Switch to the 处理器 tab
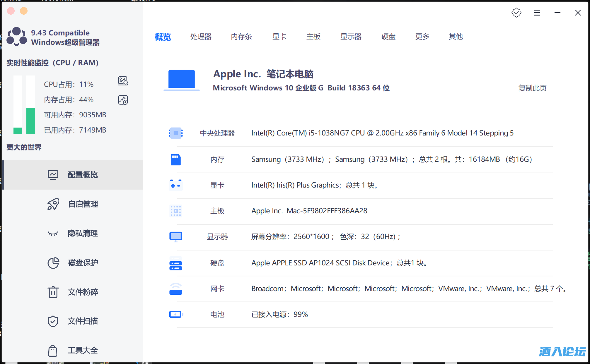Screen dimensions: 590x364 201,37
